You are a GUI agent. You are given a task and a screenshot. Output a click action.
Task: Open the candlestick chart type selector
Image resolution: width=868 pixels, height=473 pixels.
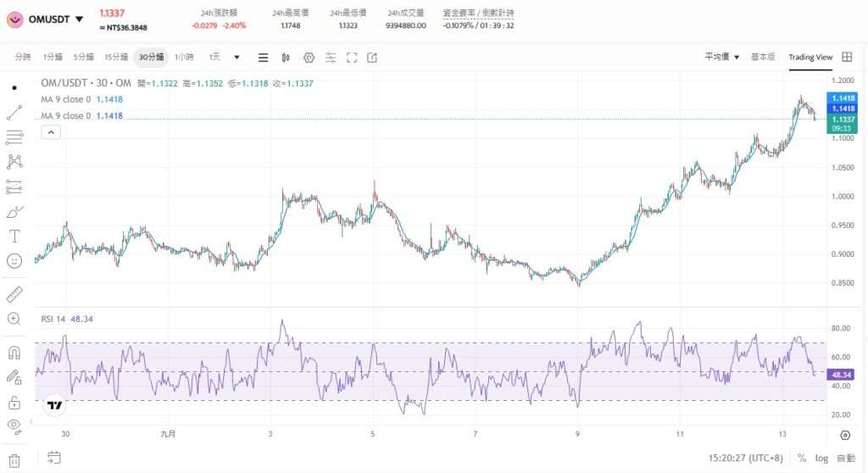[x=286, y=58]
